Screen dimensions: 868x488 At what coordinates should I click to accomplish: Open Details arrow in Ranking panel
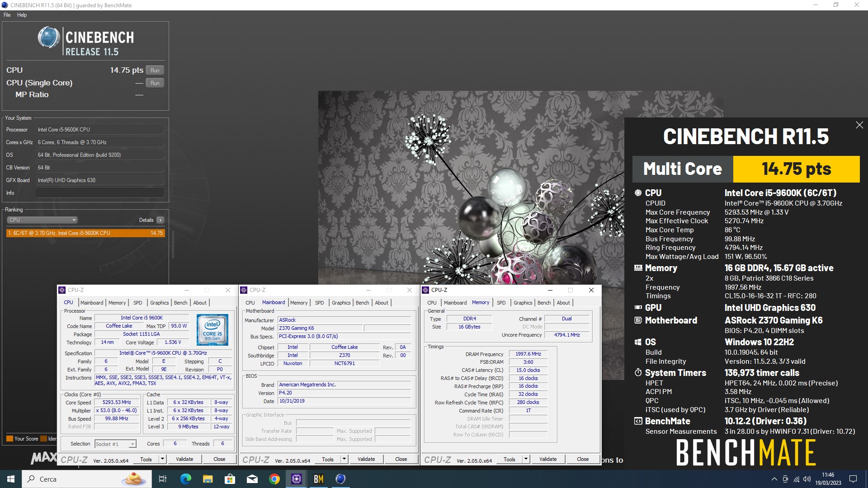[160, 220]
